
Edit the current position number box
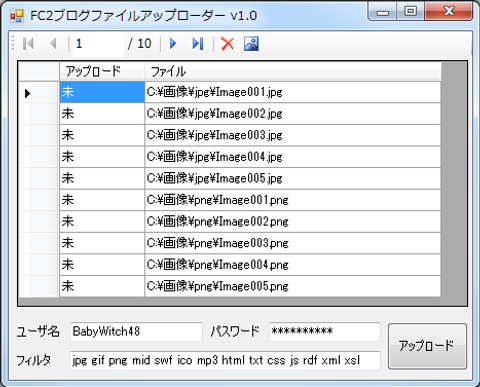point(98,44)
